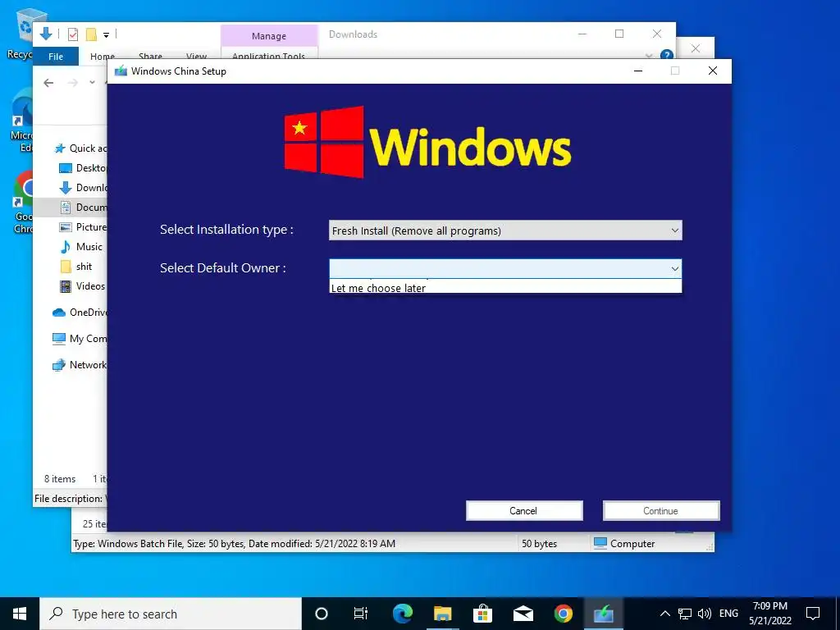Image resolution: width=840 pixels, height=630 pixels.
Task: Open the notification center icon
Action: pyautogui.click(x=813, y=614)
